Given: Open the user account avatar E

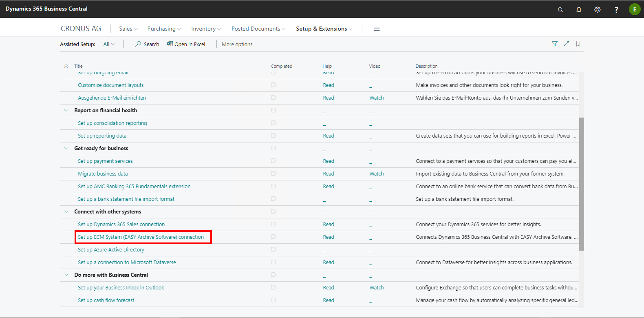Looking at the screenshot, I should point(635,9).
